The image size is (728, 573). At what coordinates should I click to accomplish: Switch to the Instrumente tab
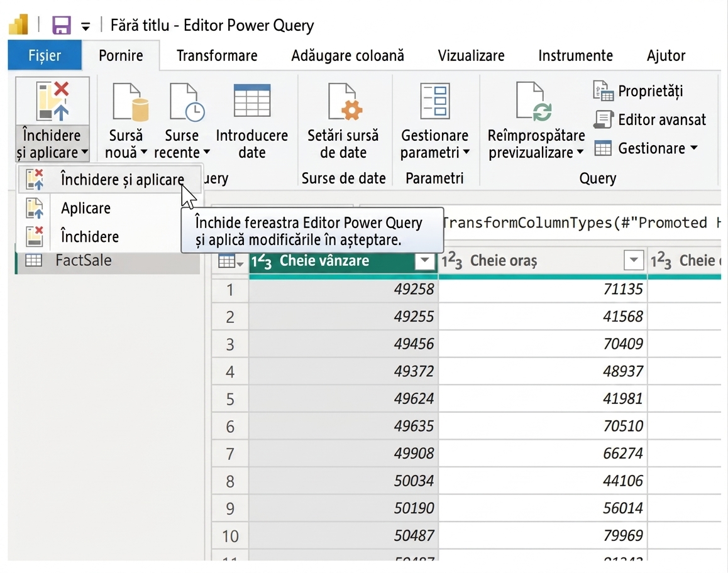(575, 55)
